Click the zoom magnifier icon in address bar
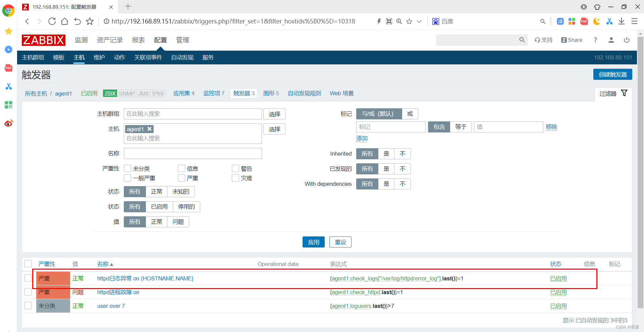 [399, 21]
